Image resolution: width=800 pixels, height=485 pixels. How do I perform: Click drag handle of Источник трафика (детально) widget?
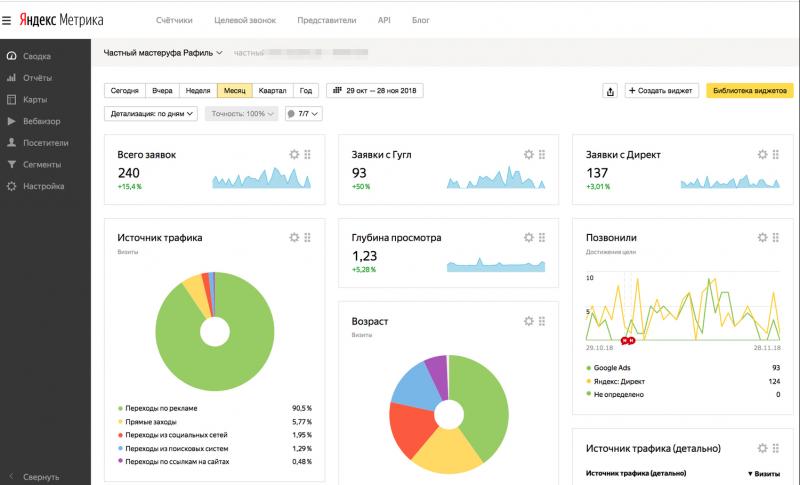click(776, 448)
